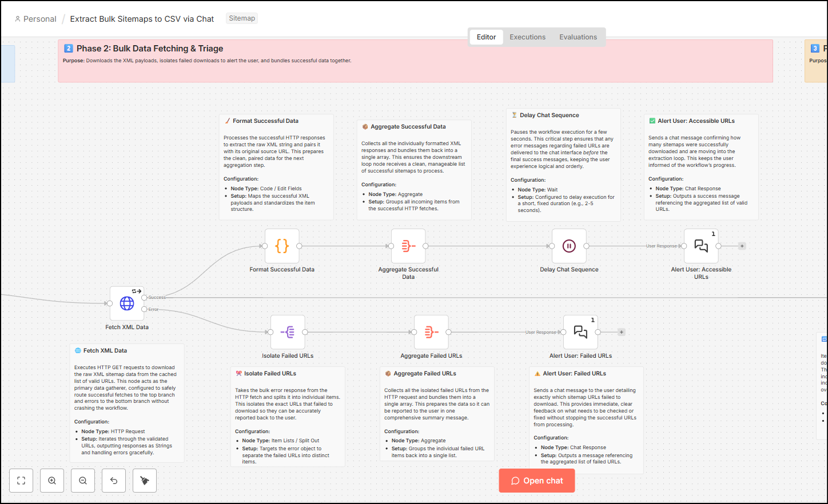Select the Delay Chat Sequence sticky note
Viewport: 828px width, 504px height.
pos(563,165)
